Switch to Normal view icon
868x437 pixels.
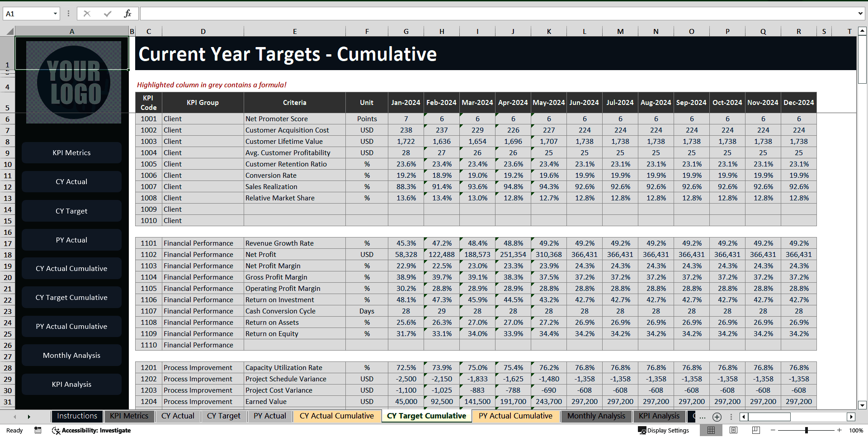[x=711, y=430]
